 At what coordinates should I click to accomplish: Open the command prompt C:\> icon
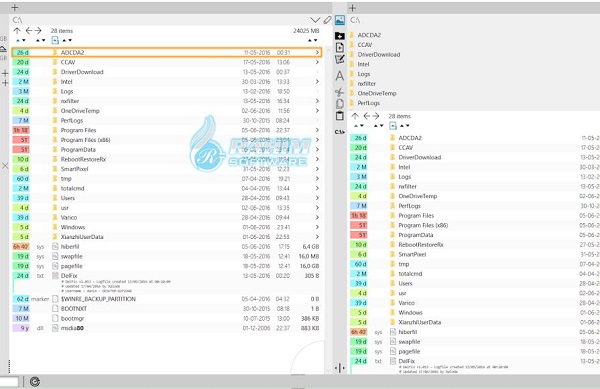point(339,132)
